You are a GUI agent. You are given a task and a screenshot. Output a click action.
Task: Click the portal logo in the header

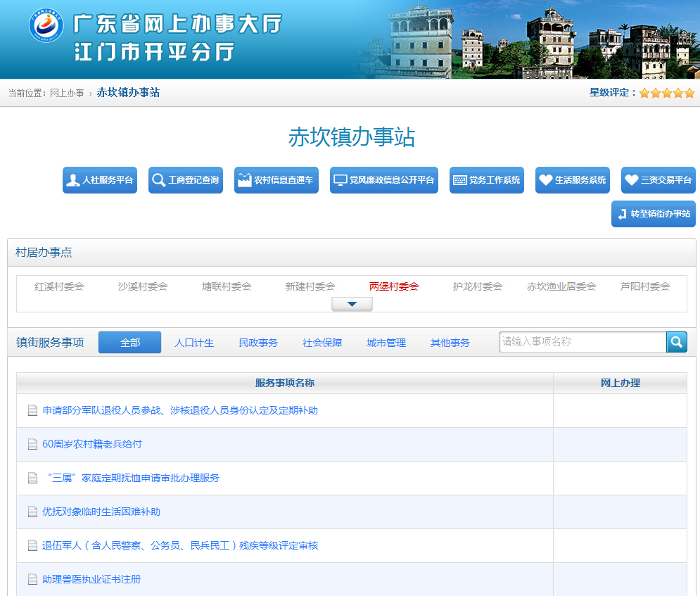[46, 26]
